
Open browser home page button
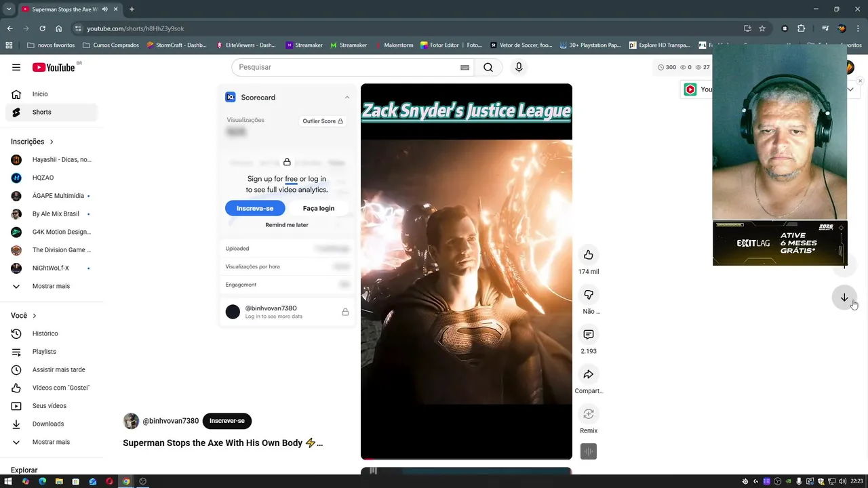58,28
